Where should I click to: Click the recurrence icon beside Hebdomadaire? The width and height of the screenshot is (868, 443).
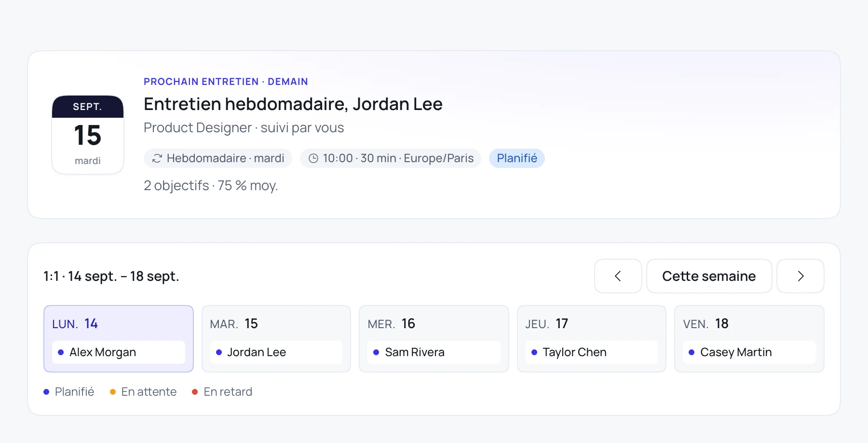157,158
